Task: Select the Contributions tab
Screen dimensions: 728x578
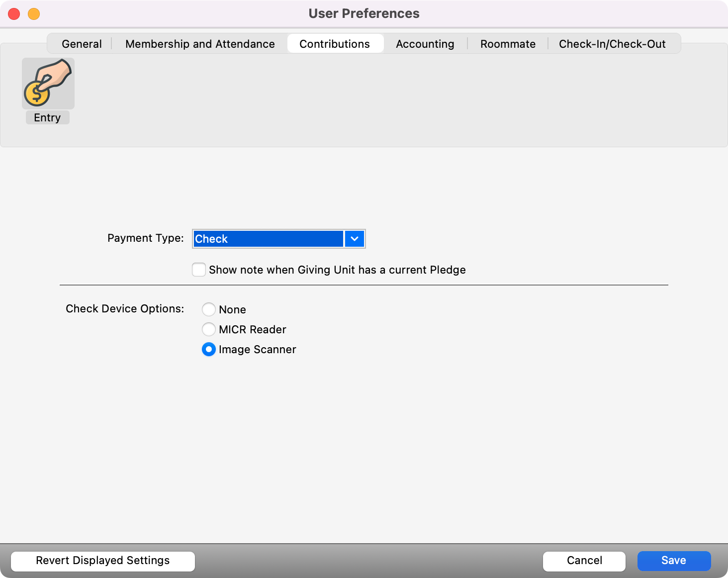Action: pos(335,44)
